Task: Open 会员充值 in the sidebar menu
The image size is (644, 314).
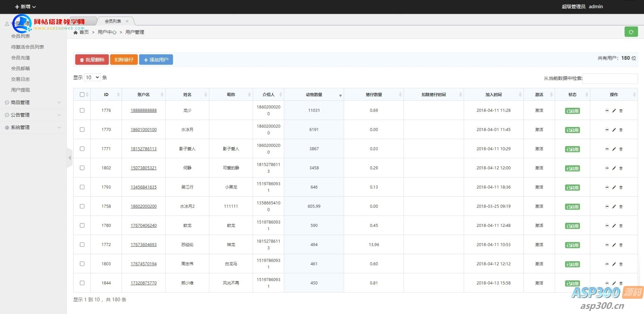Action: [x=21, y=58]
